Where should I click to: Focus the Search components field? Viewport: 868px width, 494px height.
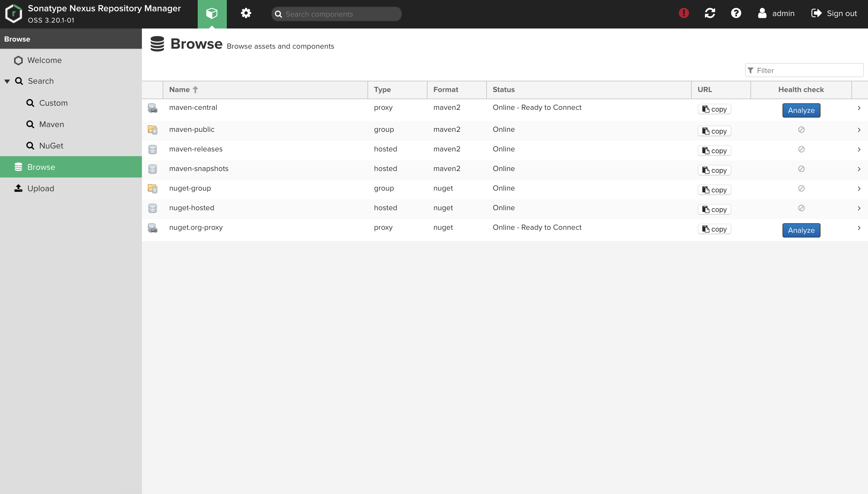(336, 14)
